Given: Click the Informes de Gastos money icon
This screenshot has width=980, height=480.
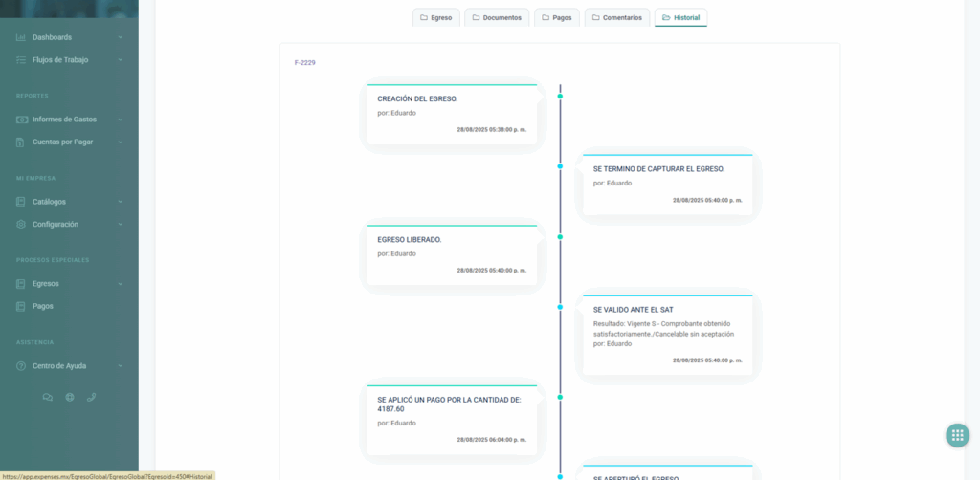Looking at the screenshot, I should click(x=21, y=120).
